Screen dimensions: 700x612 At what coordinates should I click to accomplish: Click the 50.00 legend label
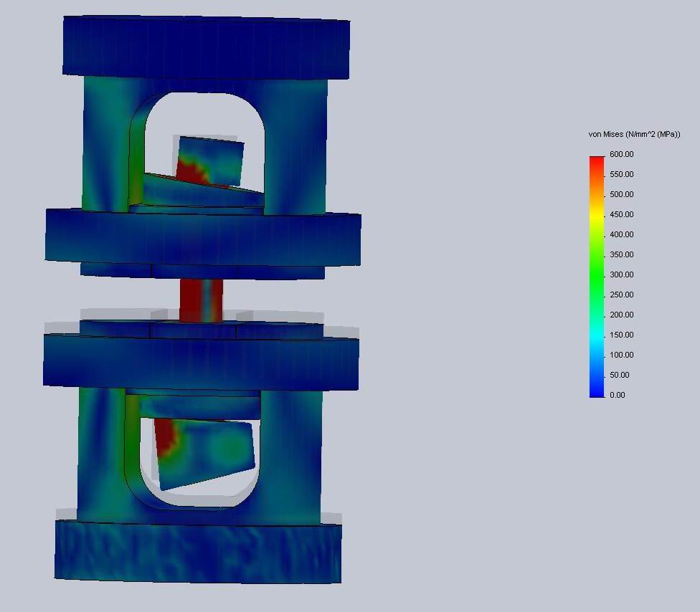pyautogui.click(x=619, y=376)
